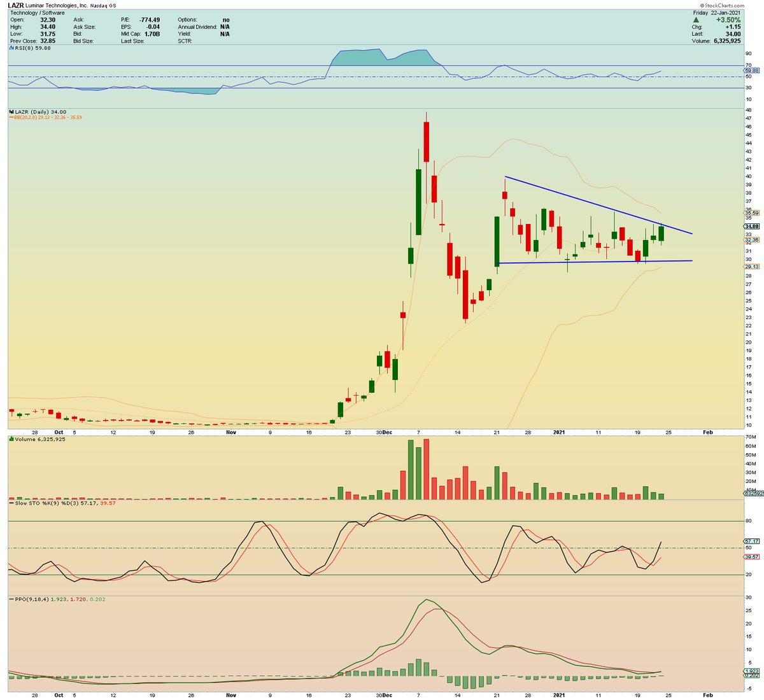764x700 pixels.
Task: Click the PPO(9,18,4) legend line icon
Action: click(x=11, y=598)
